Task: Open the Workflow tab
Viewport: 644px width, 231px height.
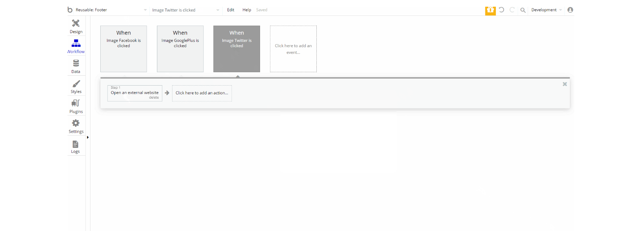Action: pos(76,46)
